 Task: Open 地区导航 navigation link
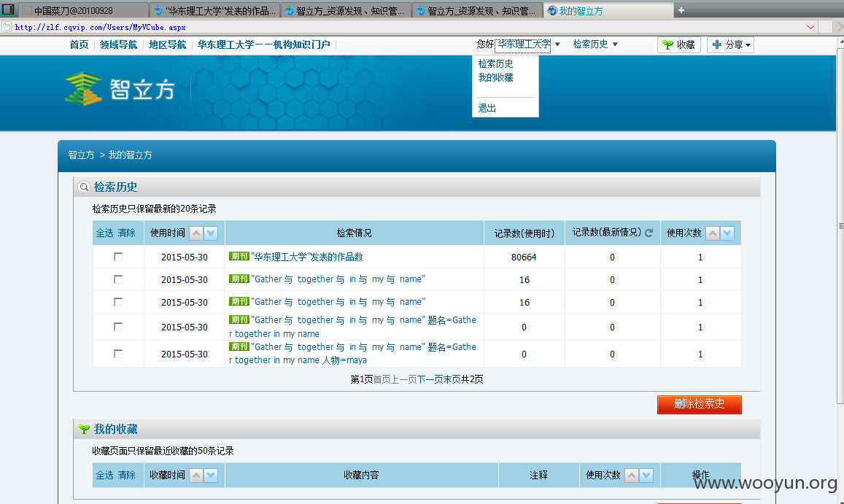click(167, 44)
